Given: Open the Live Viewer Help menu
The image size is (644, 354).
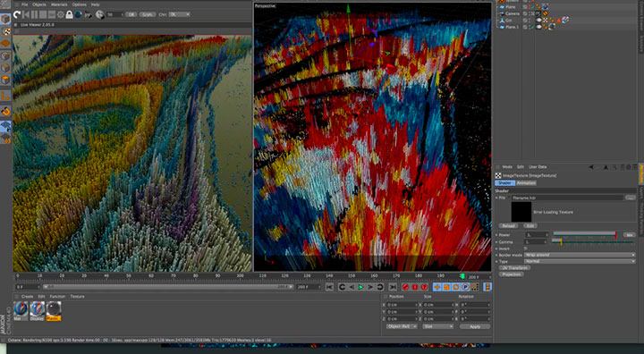Looking at the screenshot, I should click(x=96, y=4).
